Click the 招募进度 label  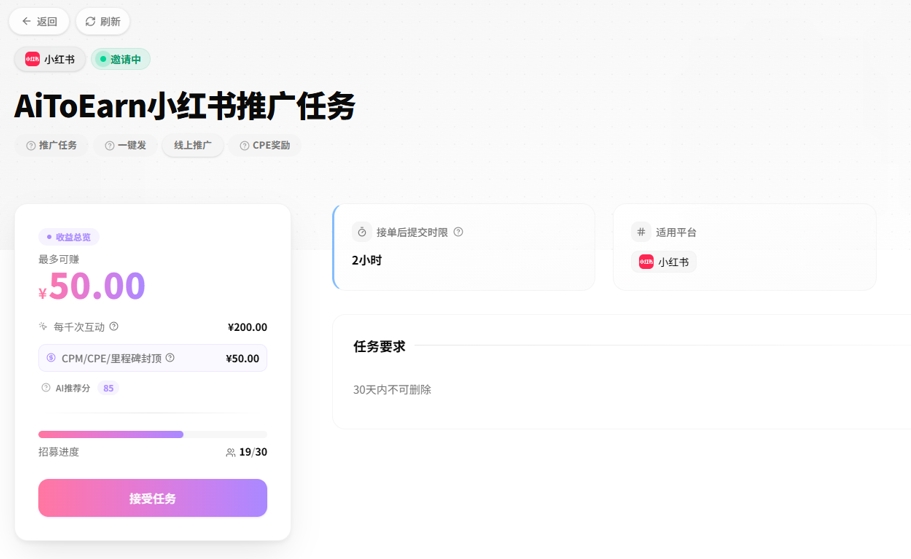pyautogui.click(x=59, y=452)
